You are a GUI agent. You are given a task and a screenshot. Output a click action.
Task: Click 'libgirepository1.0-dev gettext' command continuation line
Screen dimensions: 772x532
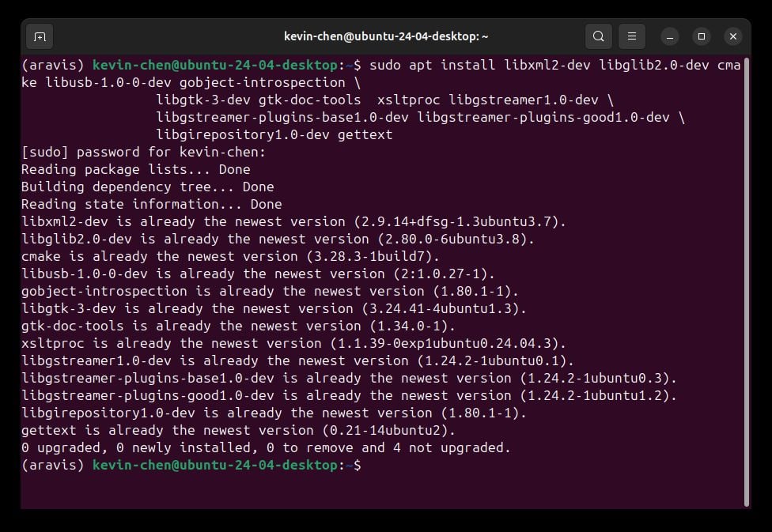[274, 135]
